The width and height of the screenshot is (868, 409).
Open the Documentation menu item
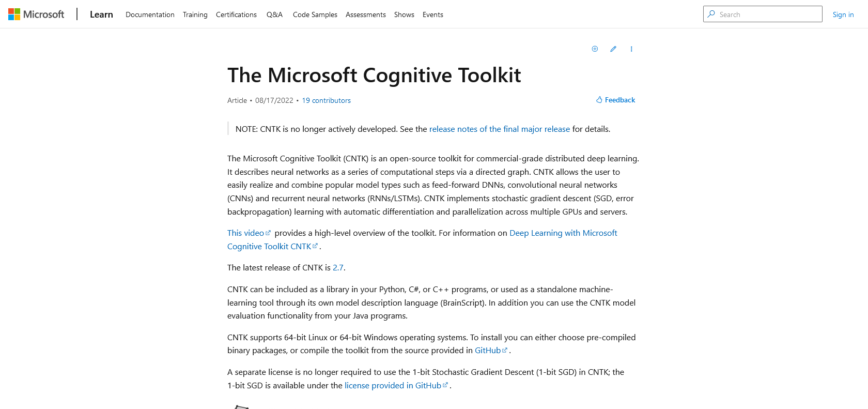(x=150, y=14)
